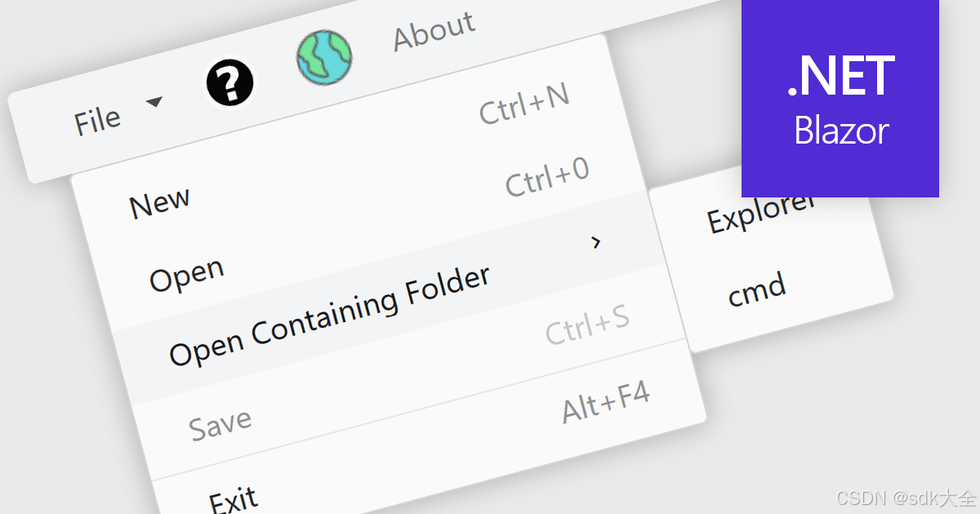Select the About menu item
Image resolution: width=980 pixels, height=514 pixels.
coord(434,24)
